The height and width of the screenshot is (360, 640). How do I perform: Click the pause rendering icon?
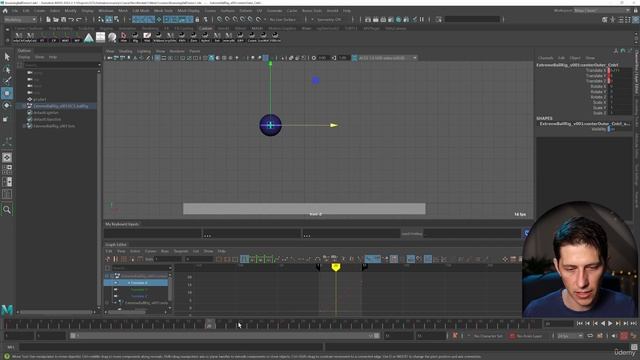tap(422, 19)
